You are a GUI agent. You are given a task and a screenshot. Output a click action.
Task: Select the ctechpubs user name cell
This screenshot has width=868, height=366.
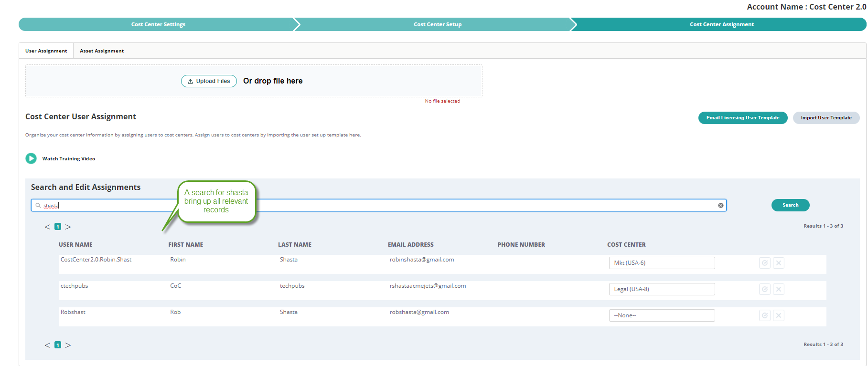74,286
